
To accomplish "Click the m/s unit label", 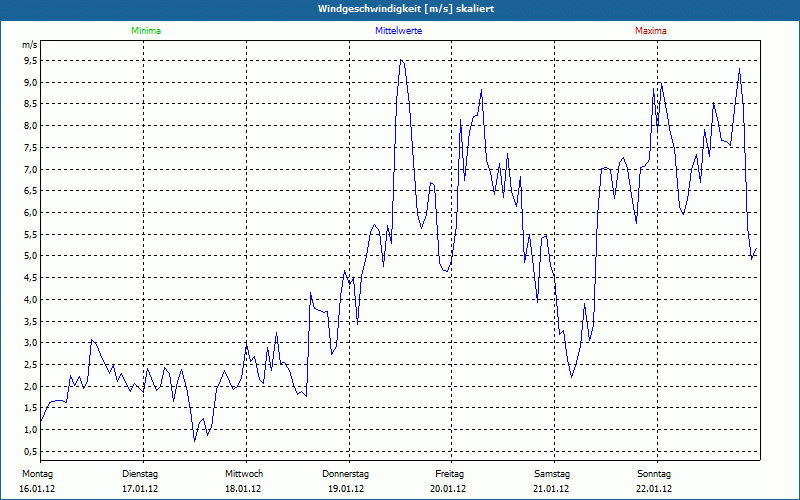I will point(30,45).
